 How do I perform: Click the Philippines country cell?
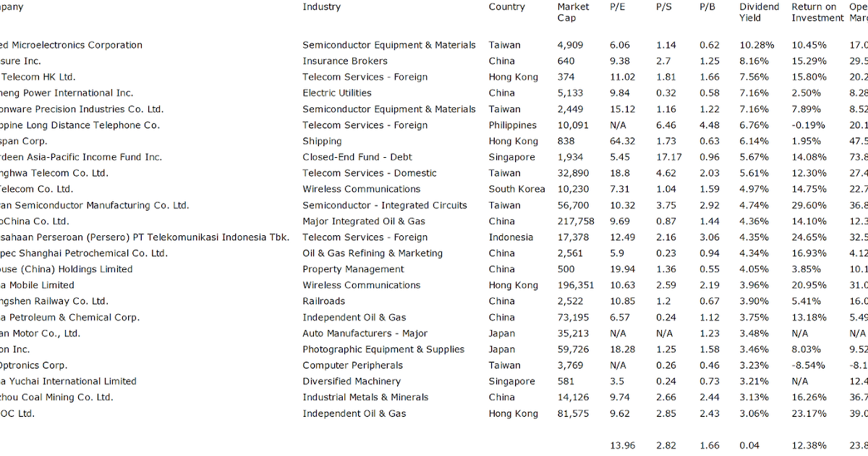[513, 125]
